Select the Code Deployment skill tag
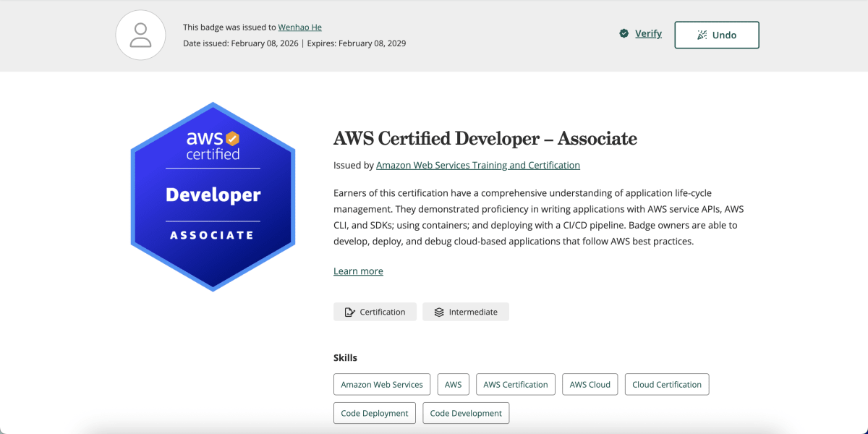 [375, 413]
